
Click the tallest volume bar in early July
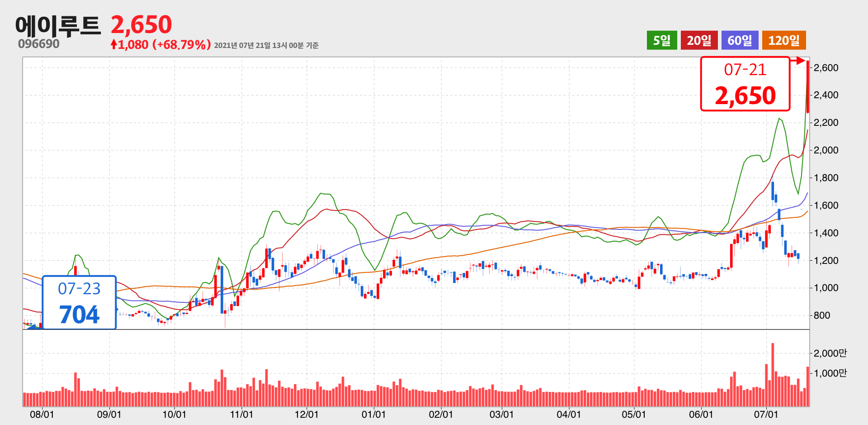point(773,375)
